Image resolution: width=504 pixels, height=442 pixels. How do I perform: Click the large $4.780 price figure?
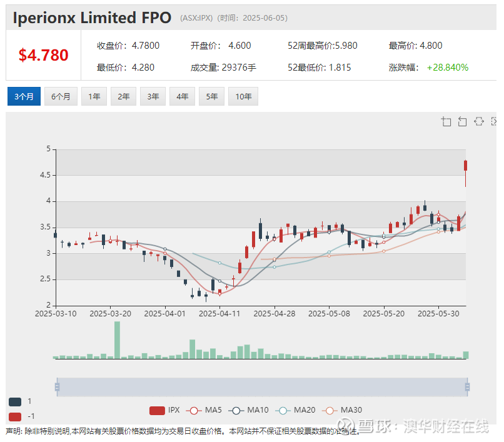tap(43, 55)
